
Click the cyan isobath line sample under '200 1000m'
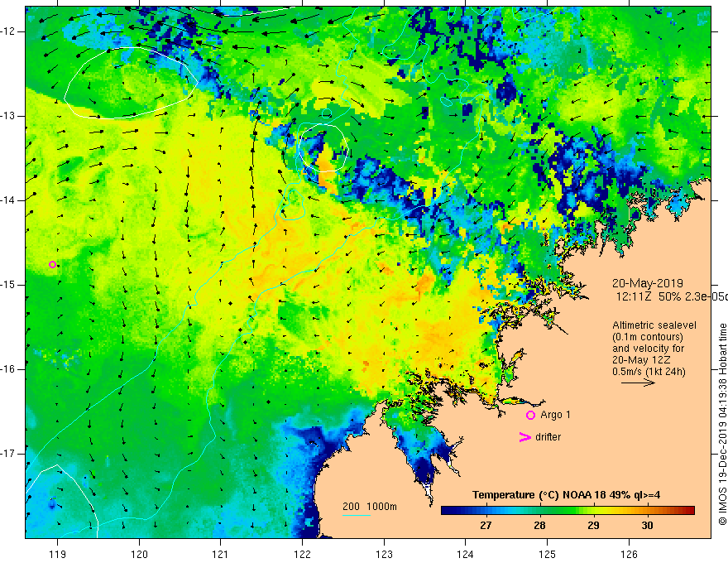[357, 516]
